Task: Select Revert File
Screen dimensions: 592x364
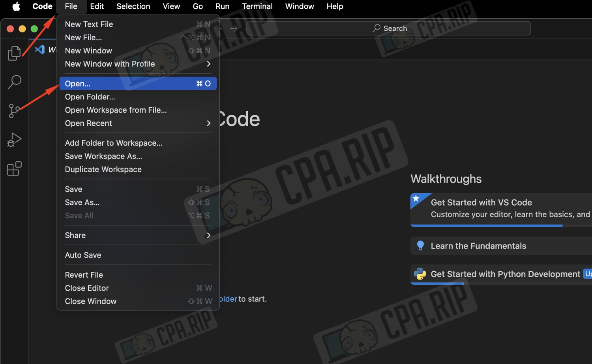Action: (138, 275)
